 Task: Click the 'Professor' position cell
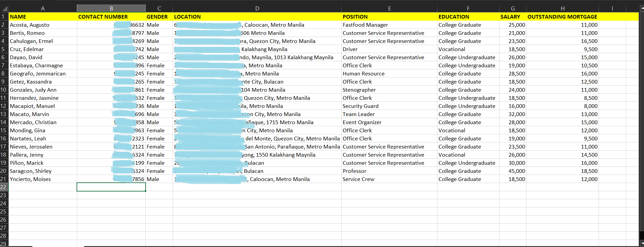[389, 171]
